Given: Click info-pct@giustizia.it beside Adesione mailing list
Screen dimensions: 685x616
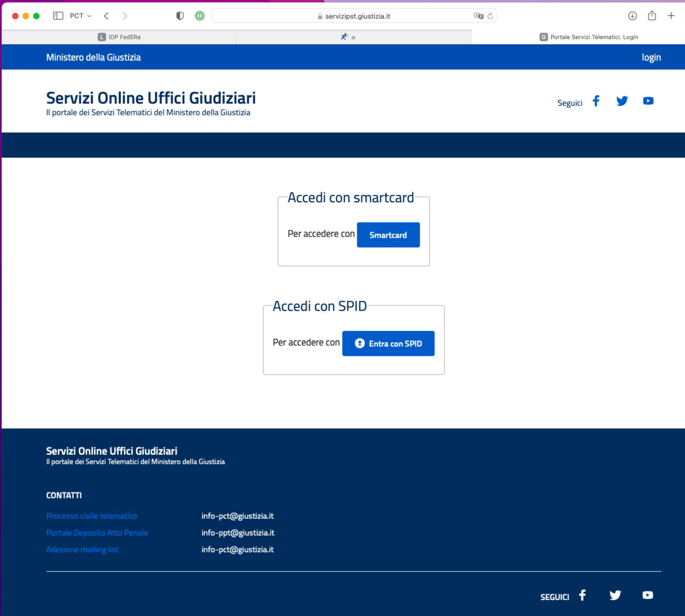Looking at the screenshot, I should pos(238,549).
